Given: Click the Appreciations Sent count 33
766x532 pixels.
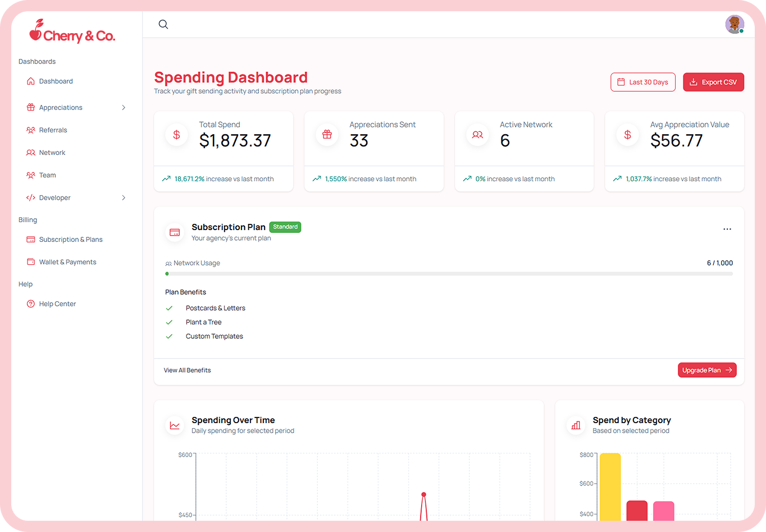Looking at the screenshot, I should [x=359, y=140].
